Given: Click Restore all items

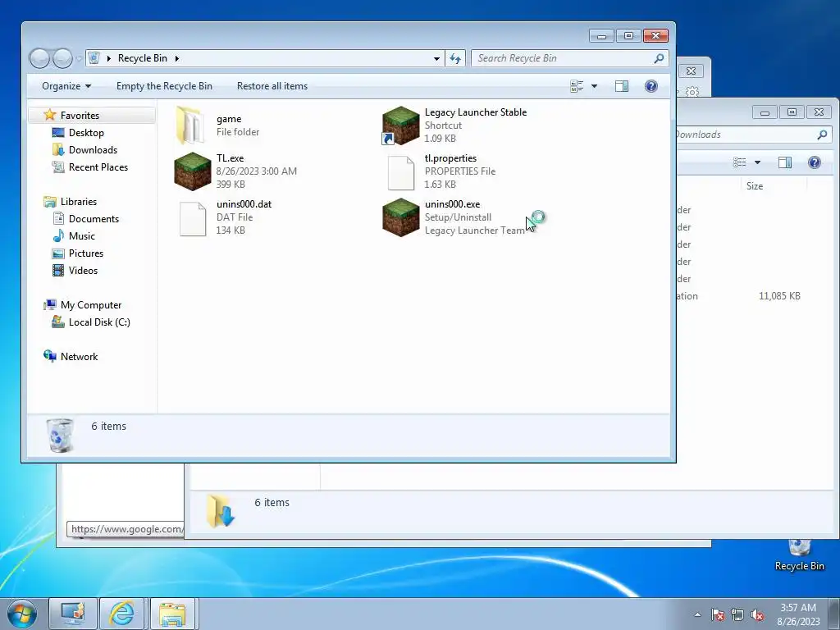Looking at the screenshot, I should click(x=272, y=86).
